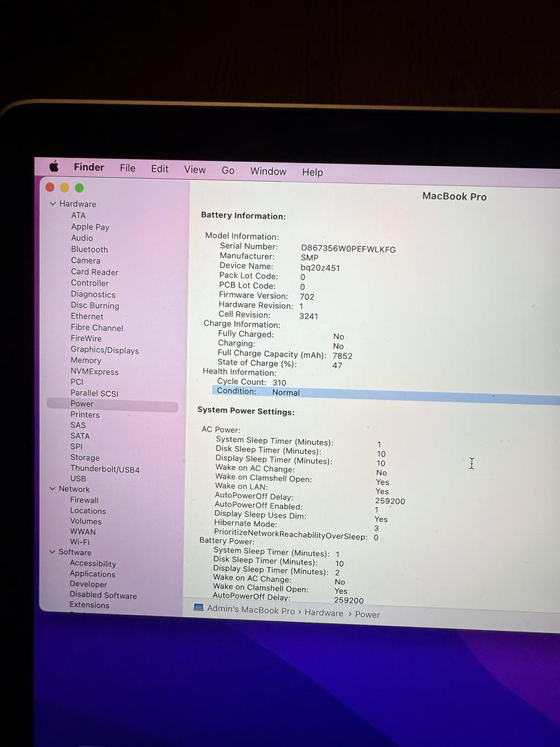The height and width of the screenshot is (747, 560).
Task: Open the Finder menu
Action: click(88, 167)
